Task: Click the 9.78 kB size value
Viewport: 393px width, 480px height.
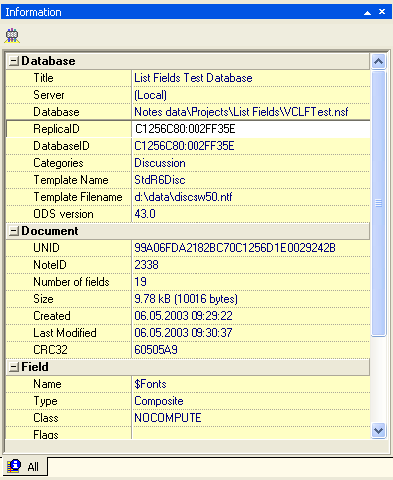Action: 186,299
